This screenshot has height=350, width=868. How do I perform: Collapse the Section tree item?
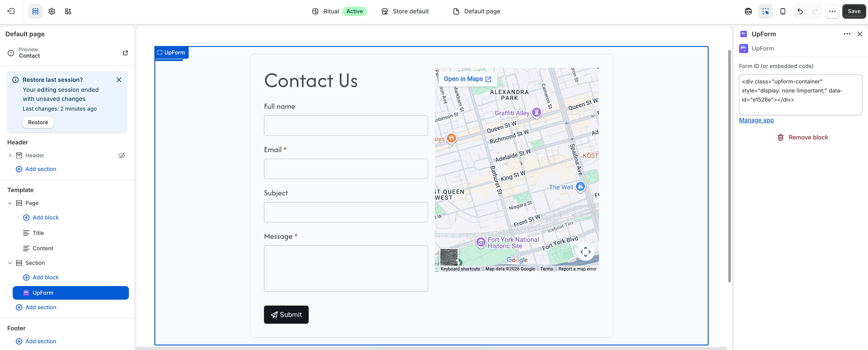click(x=10, y=263)
